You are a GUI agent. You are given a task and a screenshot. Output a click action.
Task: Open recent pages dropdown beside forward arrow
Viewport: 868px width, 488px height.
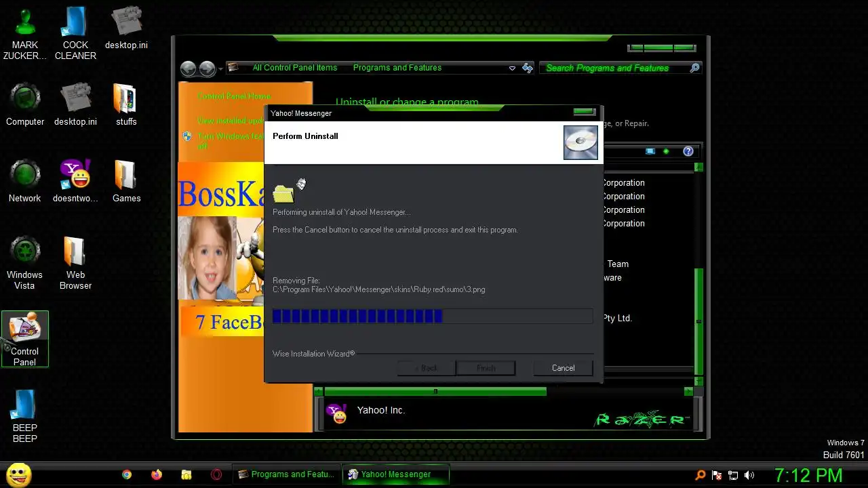[220, 69]
